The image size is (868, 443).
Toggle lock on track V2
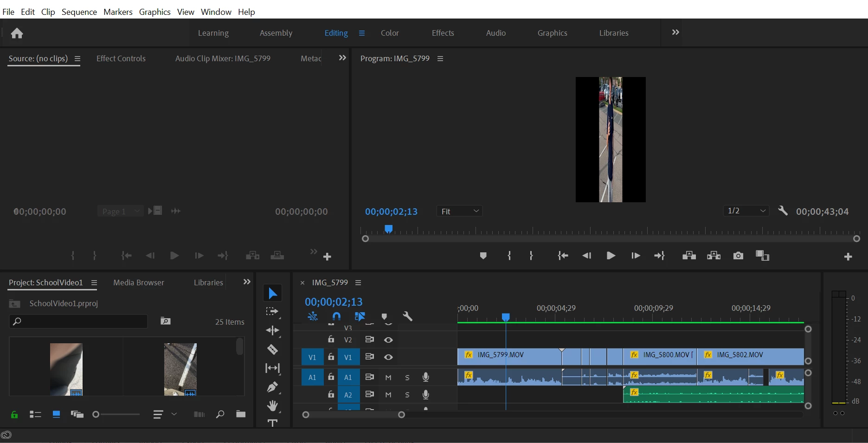click(331, 340)
